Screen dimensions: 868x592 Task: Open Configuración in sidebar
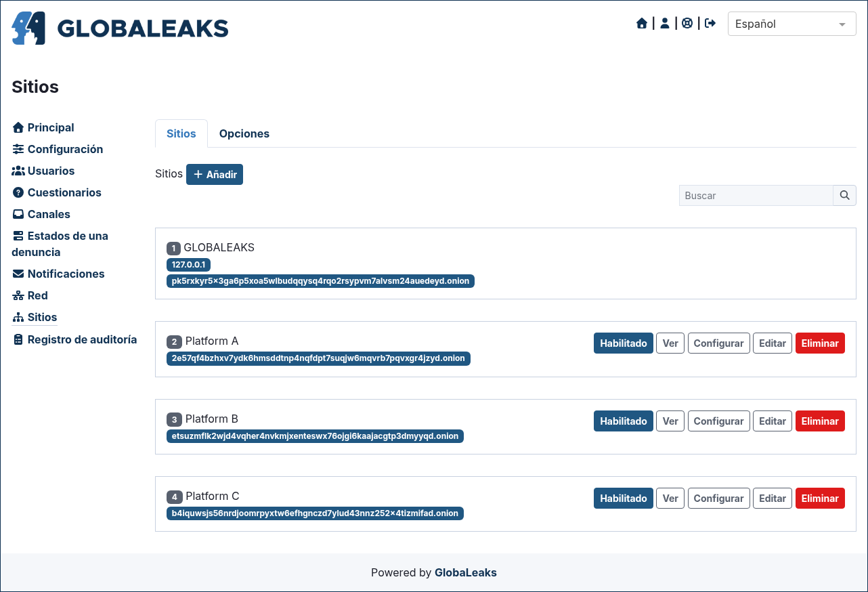pyautogui.click(x=58, y=149)
